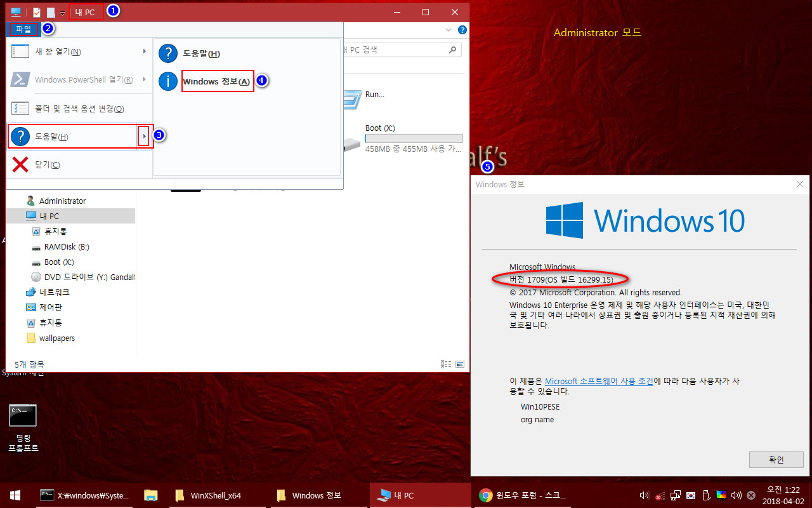Switch to Chrome 윈도우 포럼 taskbar button
The height and width of the screenshot is (508, 812).
pyautogui.click(x=524, y=495)
